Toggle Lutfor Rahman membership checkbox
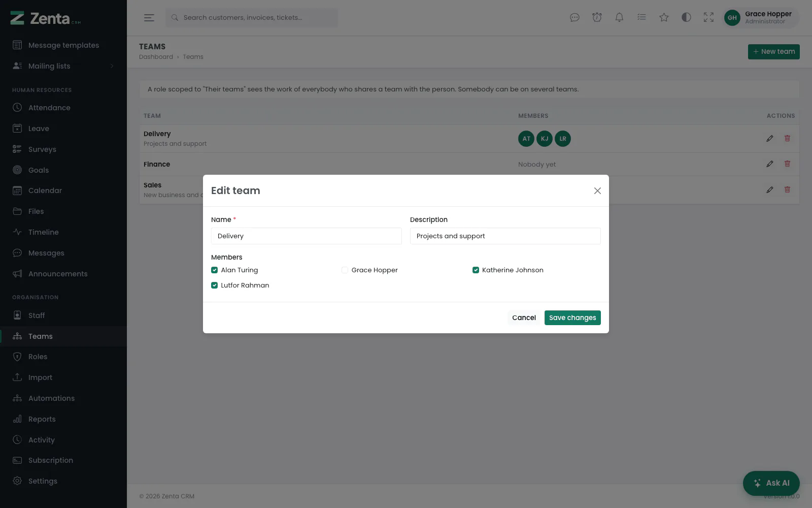The height and width of the screenshot is (508, 812). click(215, 285)
